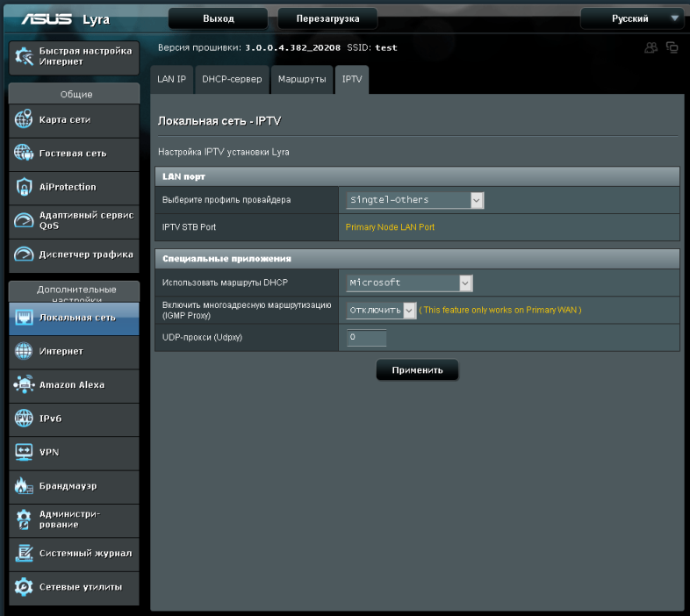This screenshot has width=690, height=616.
Task: Open the Системный журнал menu item
Action: pos(74,554)
